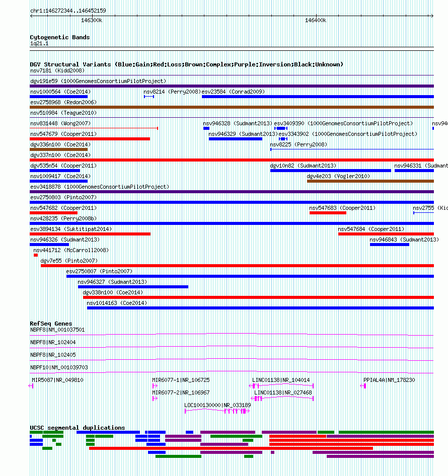
Task: Click nsv946327 (Sudmant2013) label
Action: 112,282
